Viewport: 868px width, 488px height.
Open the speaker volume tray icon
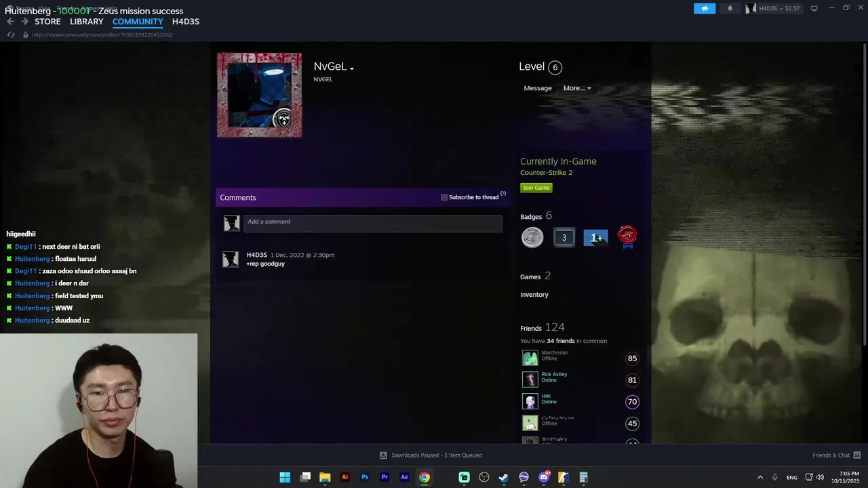coord(820,477)
